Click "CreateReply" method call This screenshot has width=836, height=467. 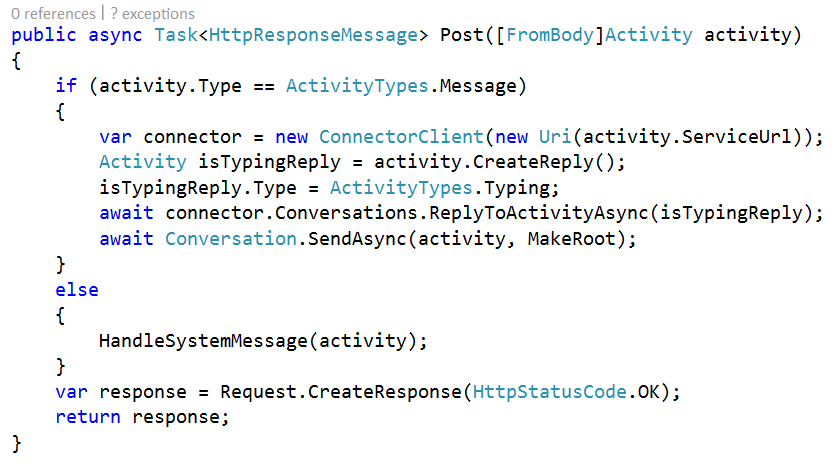[533, 162]
